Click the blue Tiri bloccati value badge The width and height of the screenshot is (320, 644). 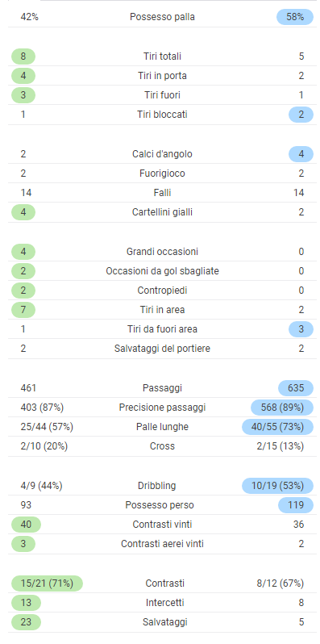(x=301, y=115)
